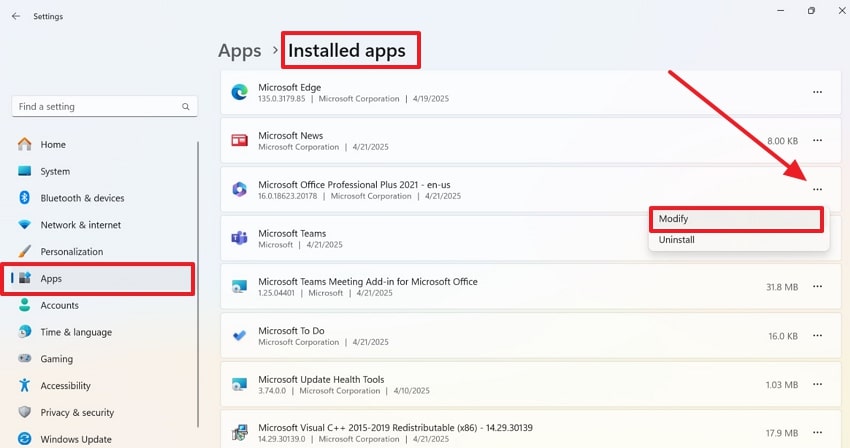Click the System monitor icon
Screen dimensions: 850x448
[x=24, y=171]
